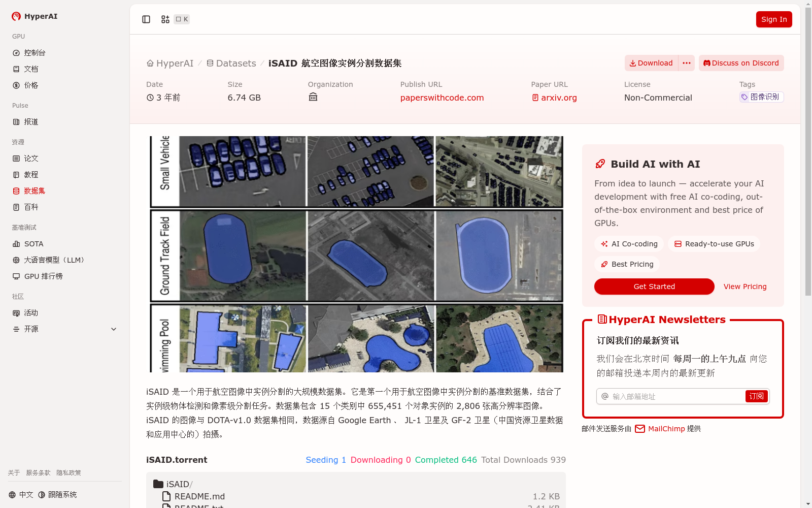Click the AI Co-coding chip

point(629,244)
